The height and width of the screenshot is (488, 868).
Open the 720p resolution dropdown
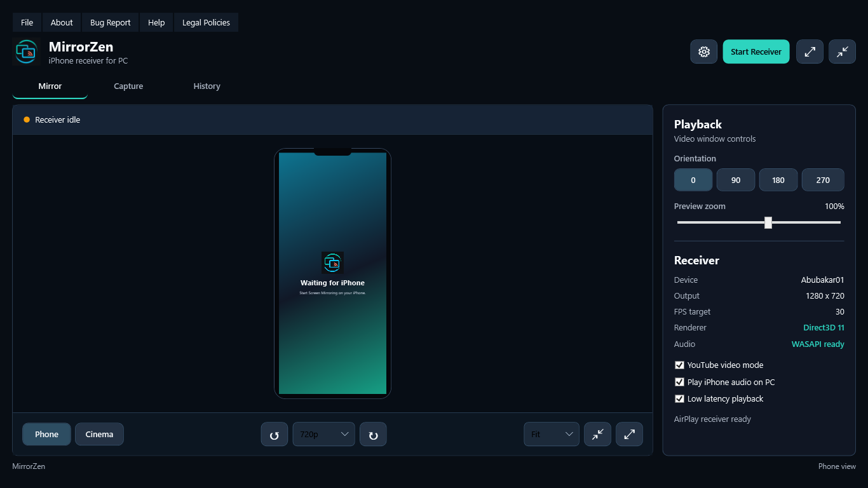(324, 435)
